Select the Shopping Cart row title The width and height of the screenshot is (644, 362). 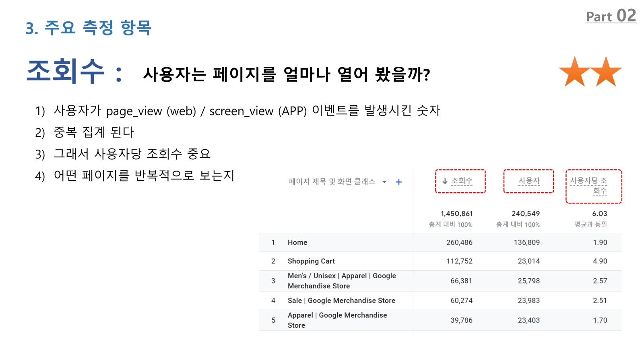pyautogui.click(x=311, y=261)
